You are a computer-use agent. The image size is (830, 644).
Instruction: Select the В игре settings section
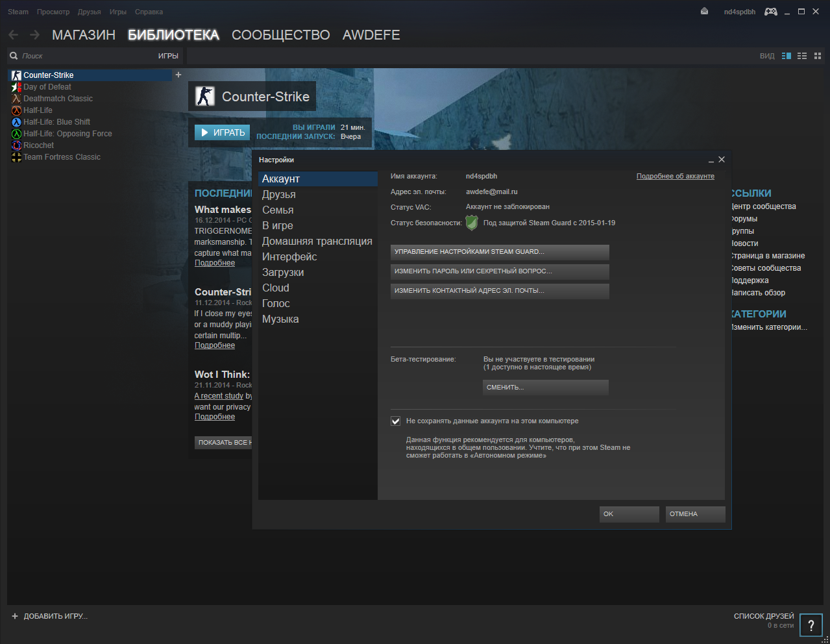[318, 225]
